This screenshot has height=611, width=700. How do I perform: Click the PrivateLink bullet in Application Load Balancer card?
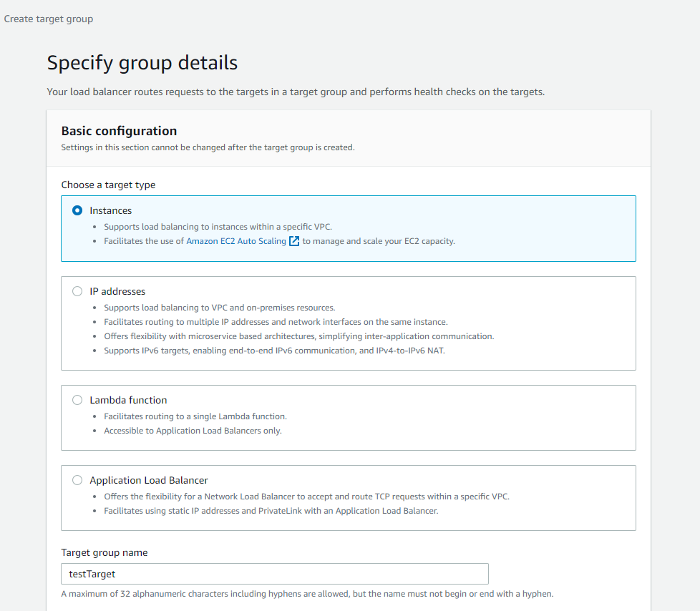coord(271,511)
